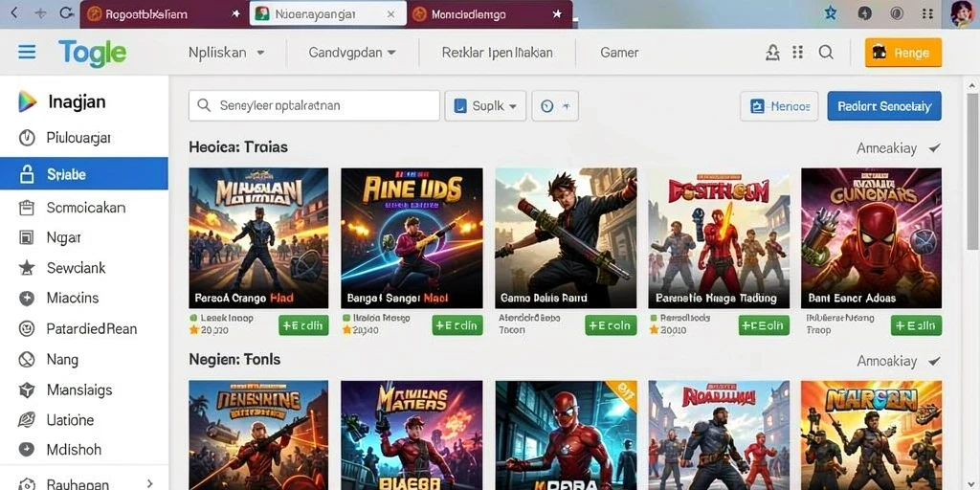Screen dimensions: 980x490
Task: Click the Ngar sidebar icon
Action: pos(27,237)
